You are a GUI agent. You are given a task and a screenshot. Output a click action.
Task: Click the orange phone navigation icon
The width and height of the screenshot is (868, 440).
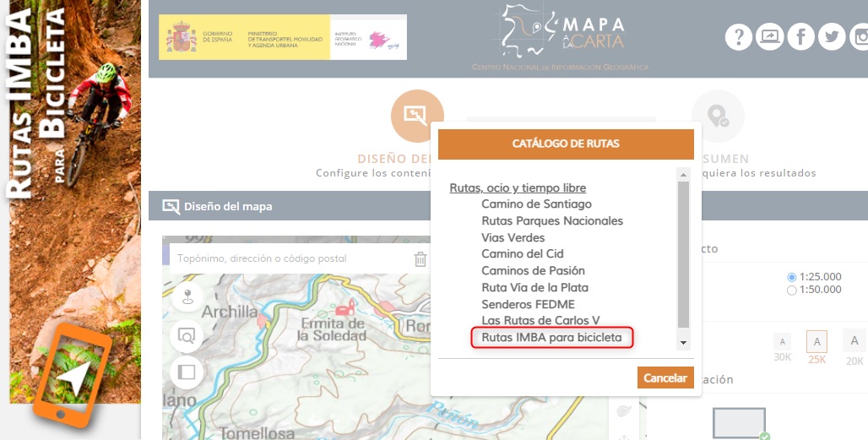[72, 375]
